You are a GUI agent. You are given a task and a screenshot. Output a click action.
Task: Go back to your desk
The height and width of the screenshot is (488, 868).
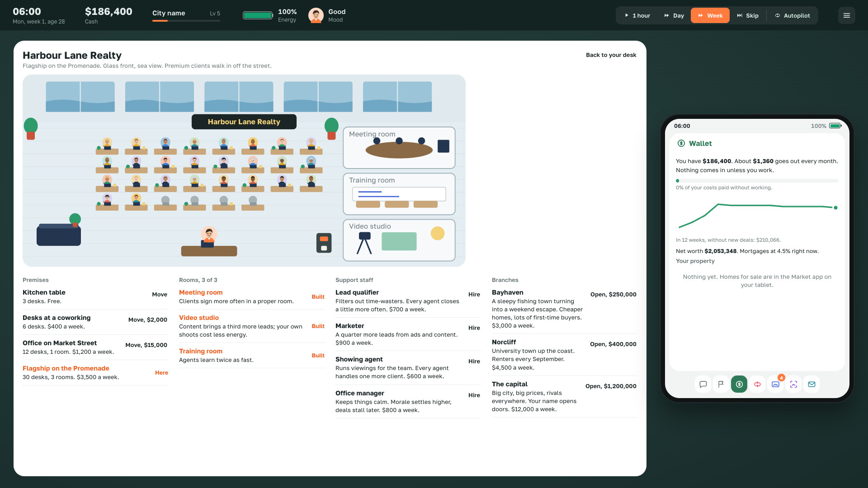coord(611,55)
